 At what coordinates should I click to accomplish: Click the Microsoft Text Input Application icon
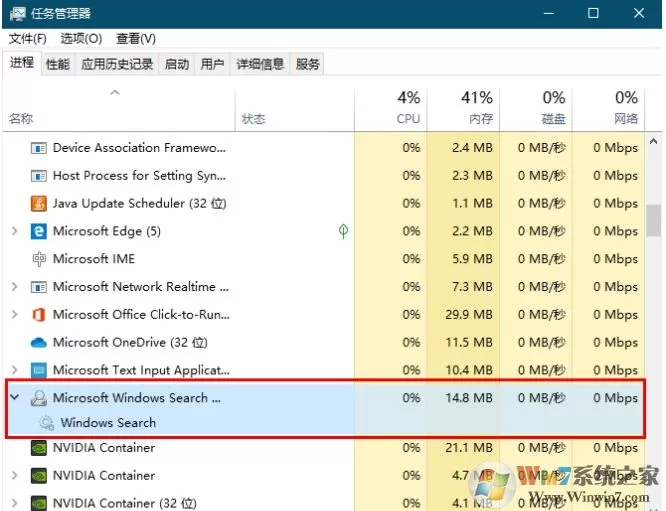(x=39, y=370)
